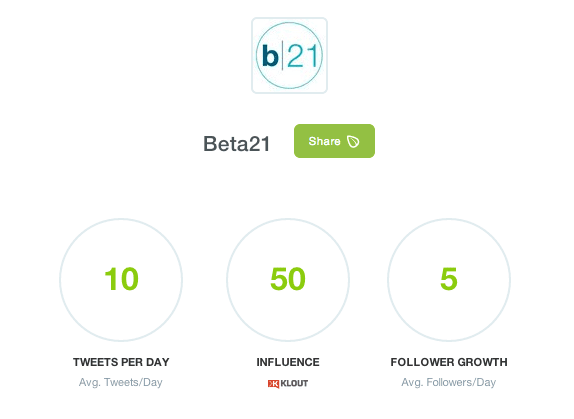Click the green number 10
The width and height of the screenshot is (574, 419).
tap(122, 279)
